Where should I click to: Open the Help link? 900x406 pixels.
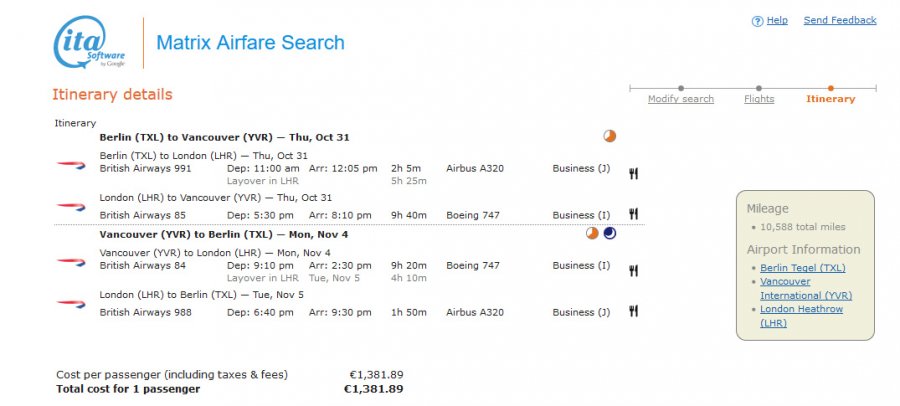[777, 20]
